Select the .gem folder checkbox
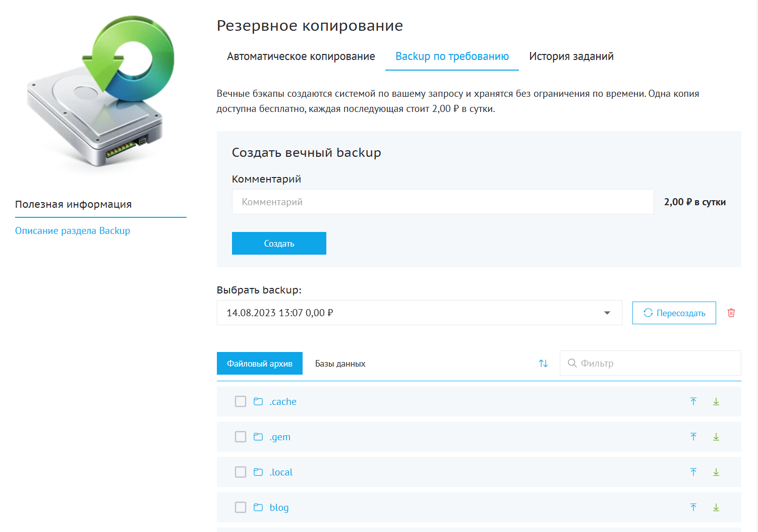The image size is (758, 532). (x=241, y=437)
